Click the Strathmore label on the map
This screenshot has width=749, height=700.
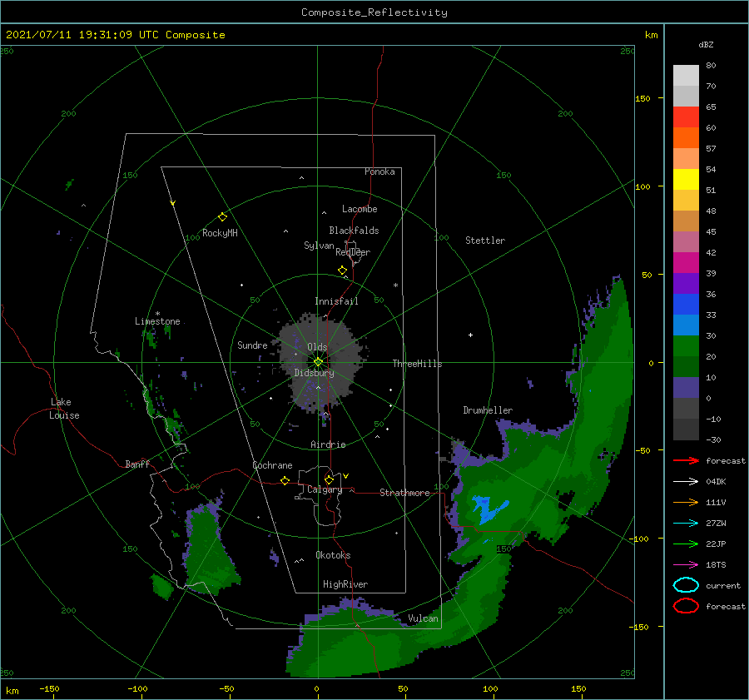coord(404,493)
